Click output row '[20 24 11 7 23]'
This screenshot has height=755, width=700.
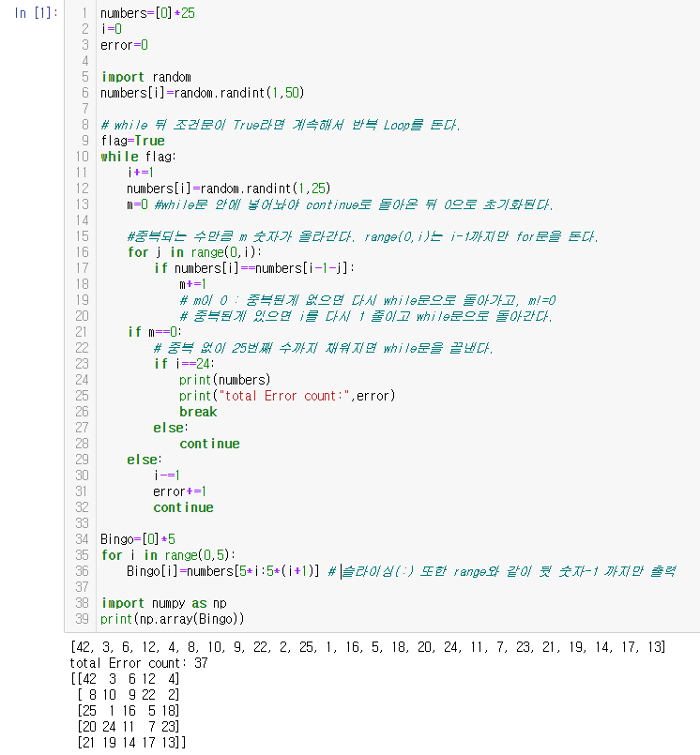(129, 727)
